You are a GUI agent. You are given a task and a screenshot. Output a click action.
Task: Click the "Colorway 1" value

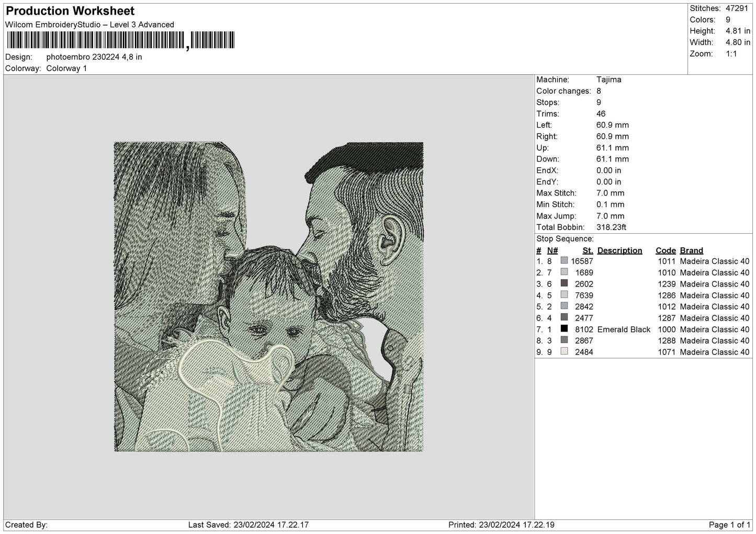click(66, 69)
